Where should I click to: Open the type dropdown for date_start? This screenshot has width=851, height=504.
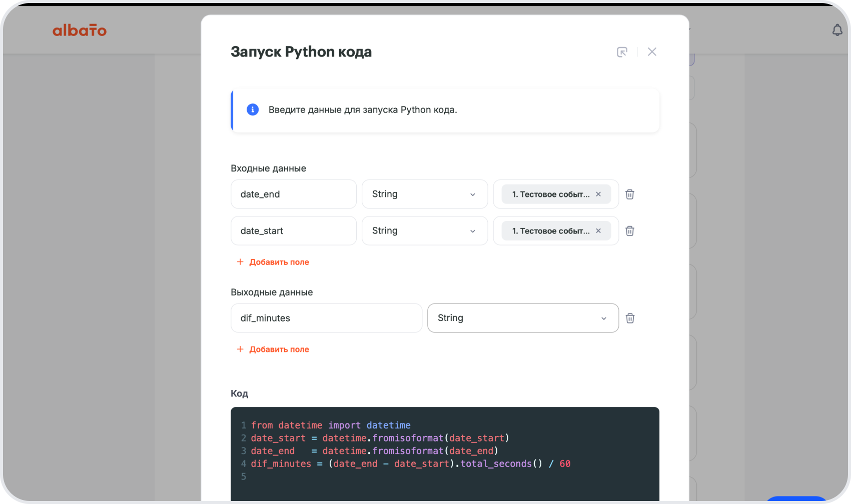[424, 231]
